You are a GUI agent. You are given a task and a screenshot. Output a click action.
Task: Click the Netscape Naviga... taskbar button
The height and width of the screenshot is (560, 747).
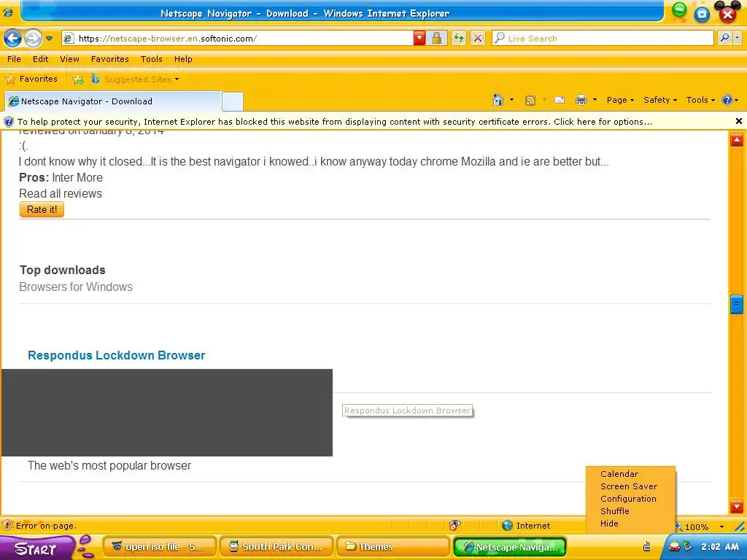[510, 547]
